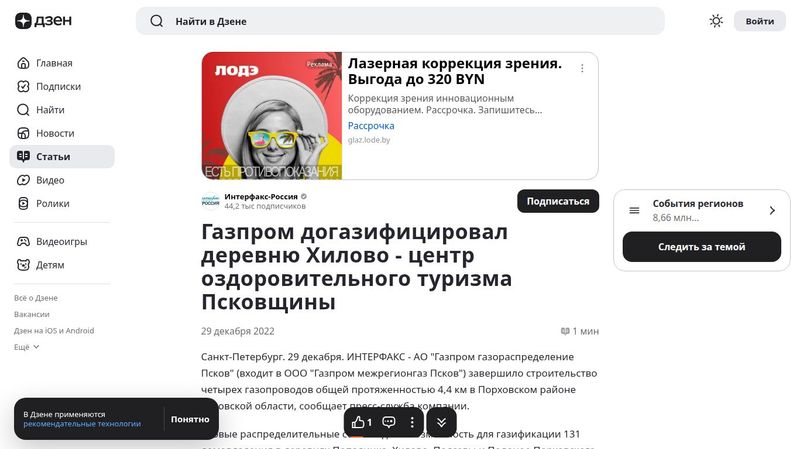Viewport: 800px width, 449px height.
Task: Click the clips icon beside Ролики
Action: [x=23, y=204]
